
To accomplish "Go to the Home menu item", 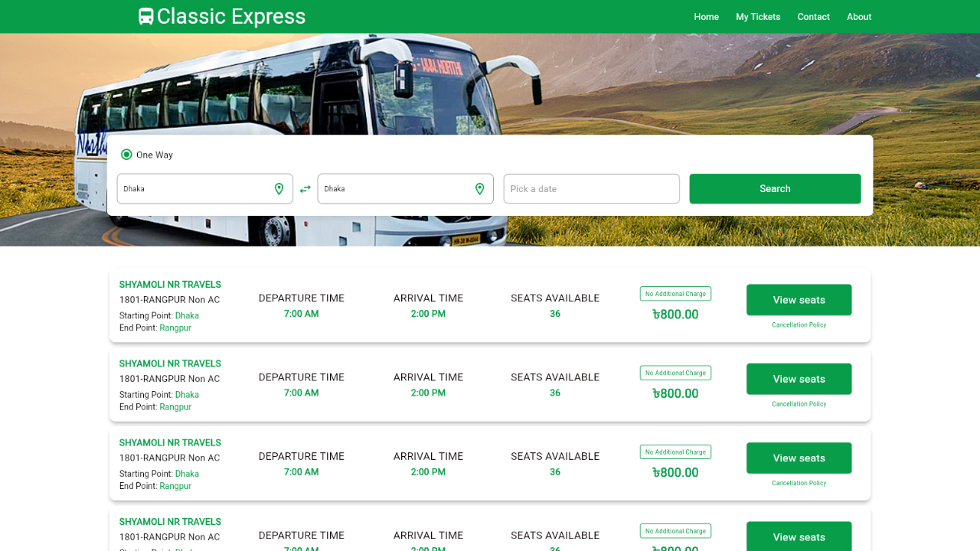I will pos(706,16).
